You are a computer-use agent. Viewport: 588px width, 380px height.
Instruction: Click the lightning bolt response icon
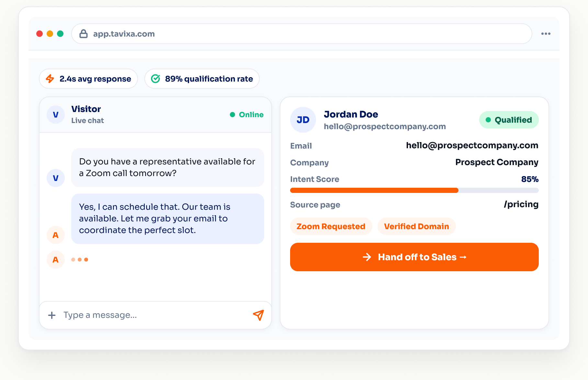[50, 79]
